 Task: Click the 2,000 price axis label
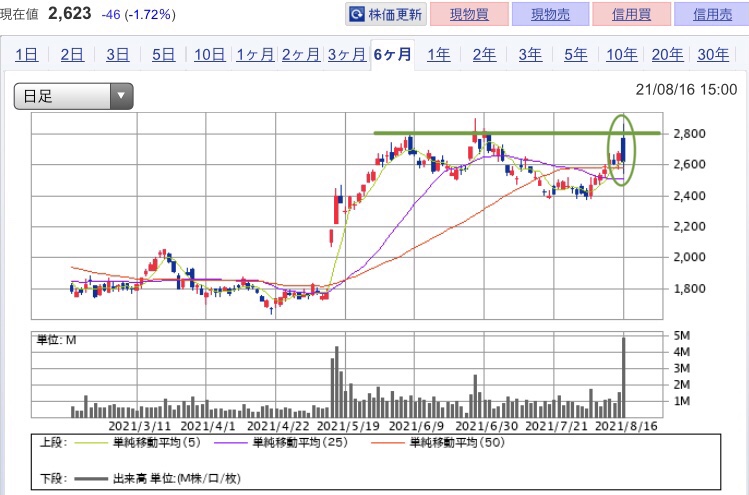[x=689, y=257]
